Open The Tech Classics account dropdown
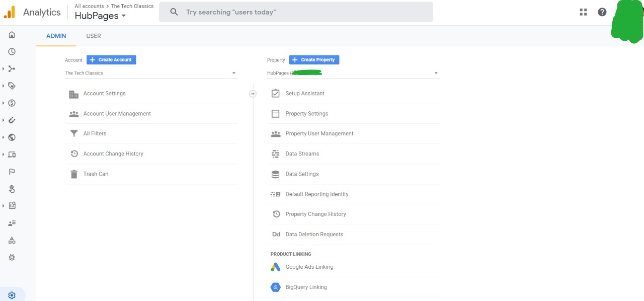The image size is (644, 301). point(151,73)
